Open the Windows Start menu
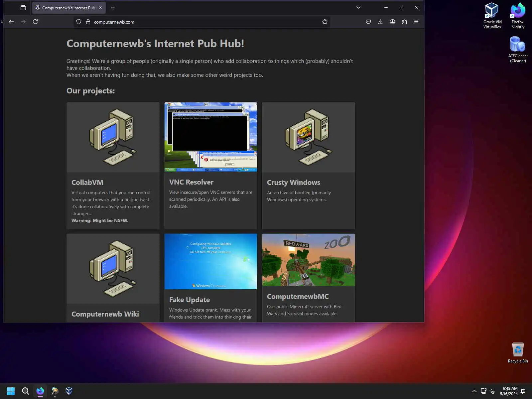 click(11, 391)
